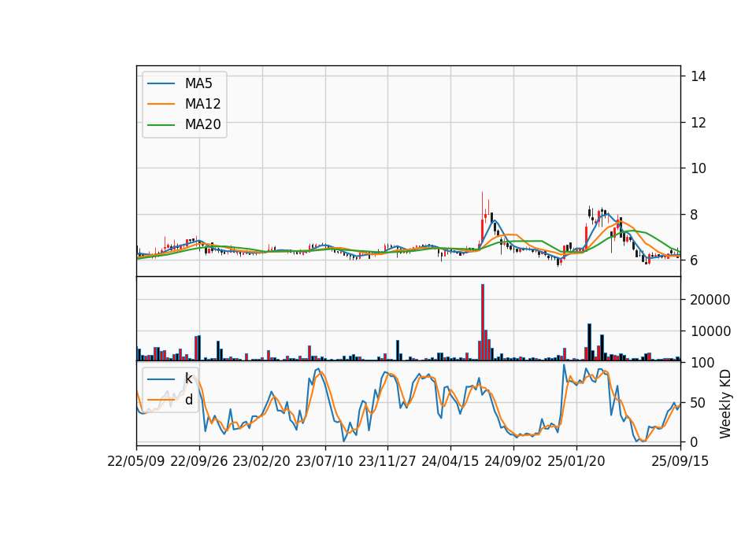Image resolution: width=756 pixels, height=543 pixels.
Task: Click the tallest volume bar
Action: coord(483,323)
